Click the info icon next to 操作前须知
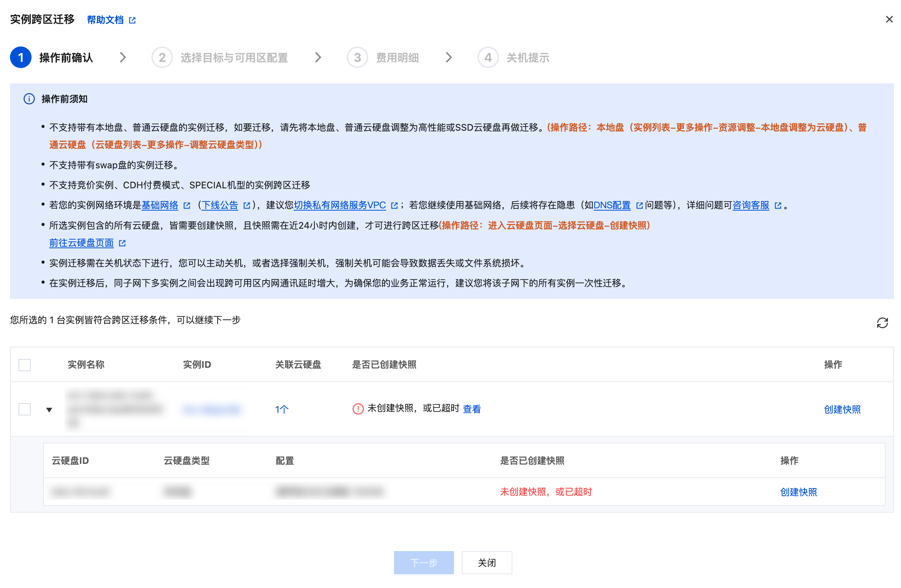Screen dimensions: 901x588 (x=29, y=99)
